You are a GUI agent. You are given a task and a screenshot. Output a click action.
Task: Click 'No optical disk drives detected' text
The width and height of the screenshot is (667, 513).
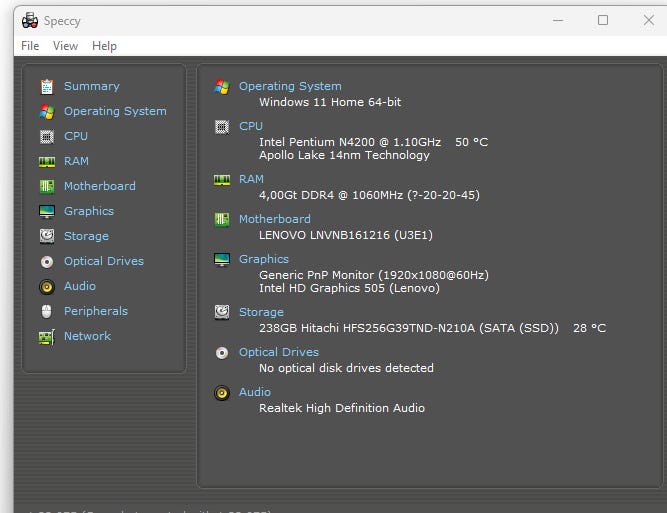(346, 368)
